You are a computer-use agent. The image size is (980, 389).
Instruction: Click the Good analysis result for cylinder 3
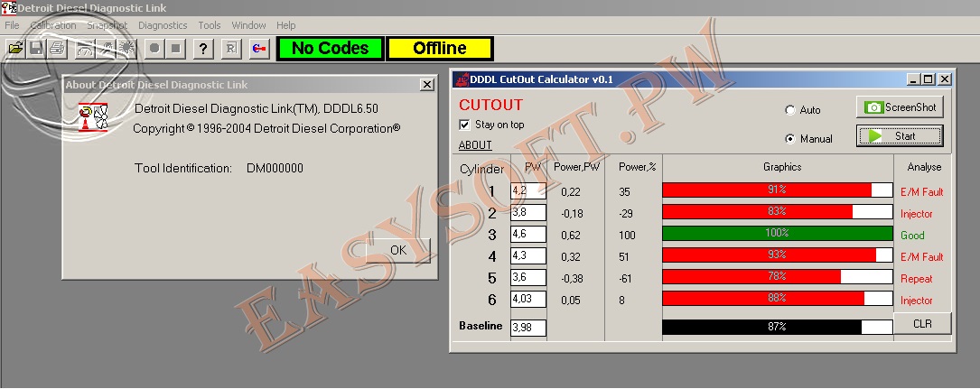(x=912, y=236)
